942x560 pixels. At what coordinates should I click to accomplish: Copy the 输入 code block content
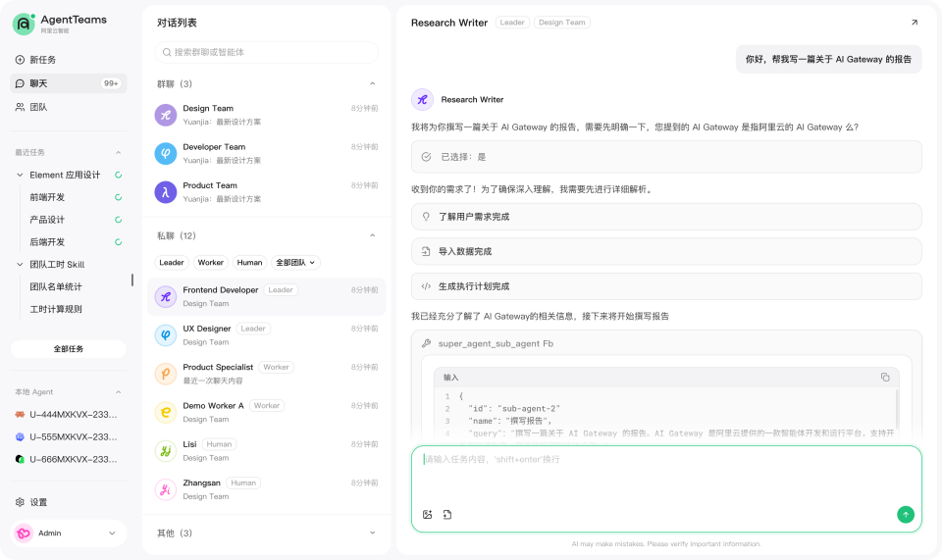pos(885,377)
